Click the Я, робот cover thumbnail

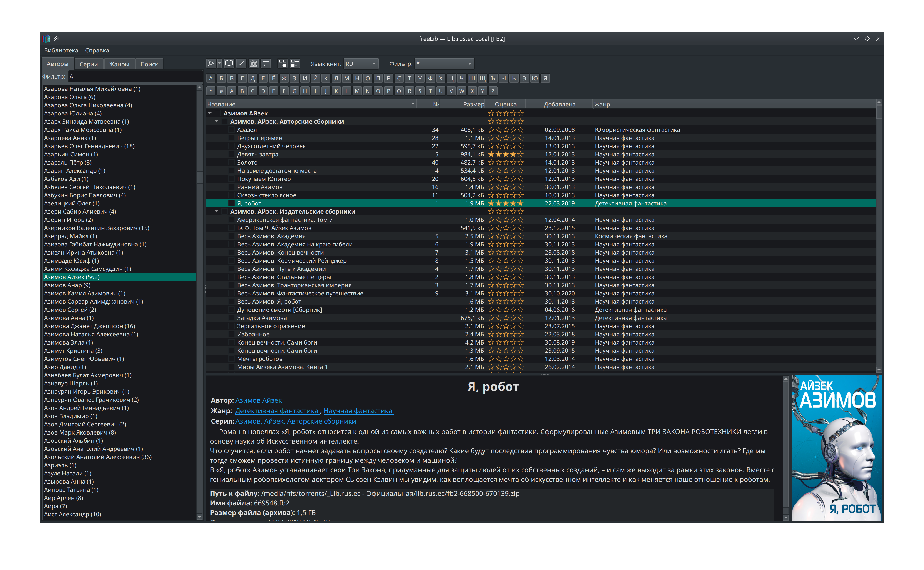[x=837, y=448]
